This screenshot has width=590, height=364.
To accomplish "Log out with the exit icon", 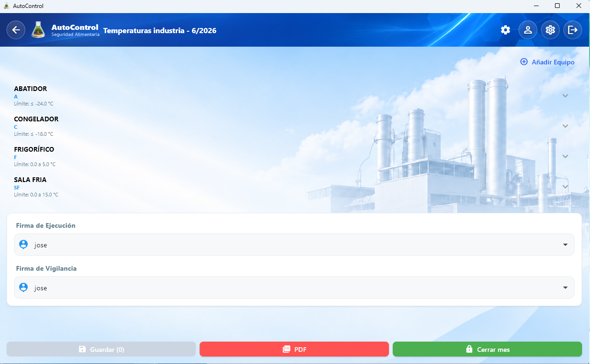I will tap(573, 30).
